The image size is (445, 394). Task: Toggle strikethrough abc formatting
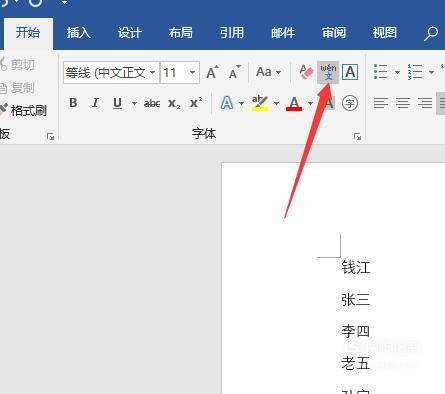tap(152, 103)
